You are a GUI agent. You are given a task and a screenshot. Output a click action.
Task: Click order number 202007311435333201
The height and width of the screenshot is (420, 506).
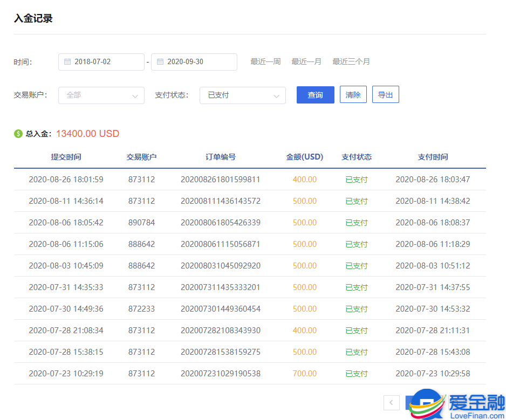click(221, 287)
